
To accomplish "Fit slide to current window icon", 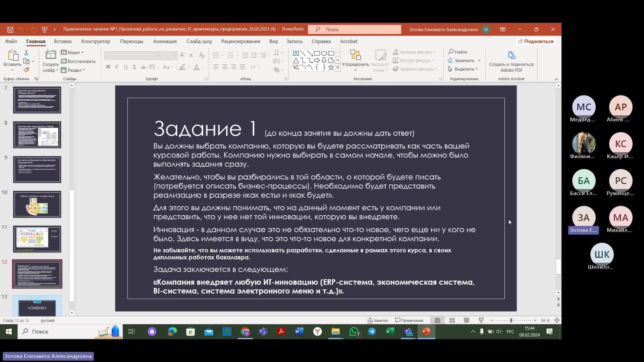I will [x=557, y=320].
